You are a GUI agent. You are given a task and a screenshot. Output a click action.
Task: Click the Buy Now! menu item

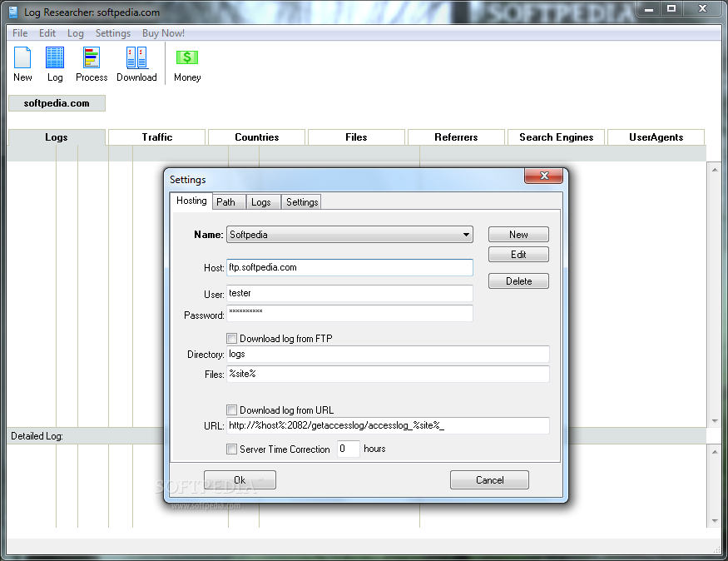tap(163, 33)
